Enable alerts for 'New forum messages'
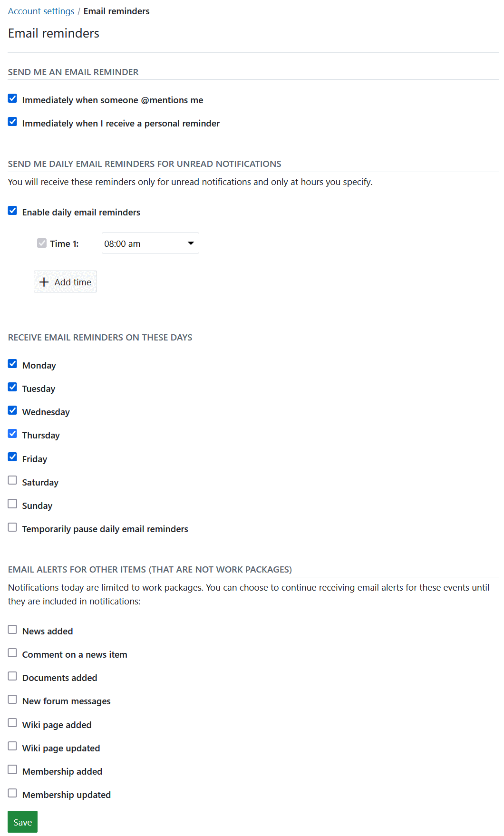 coord(12,699)
